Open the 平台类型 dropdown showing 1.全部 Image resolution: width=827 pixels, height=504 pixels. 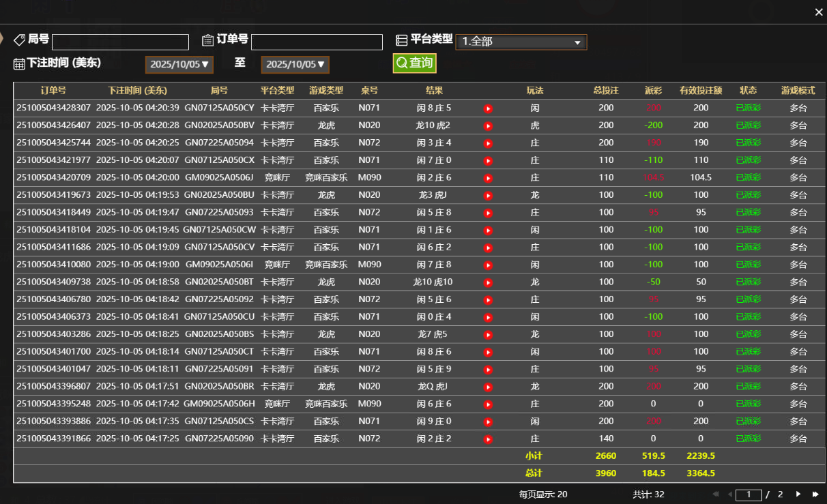(521, 41)
